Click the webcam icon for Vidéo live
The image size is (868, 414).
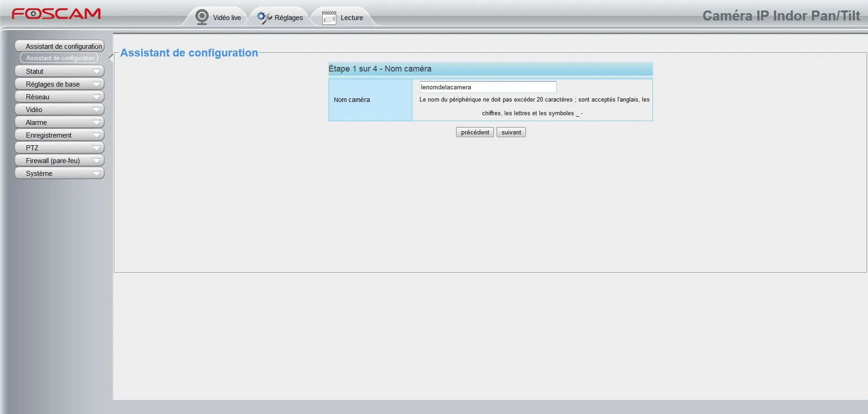201,17
